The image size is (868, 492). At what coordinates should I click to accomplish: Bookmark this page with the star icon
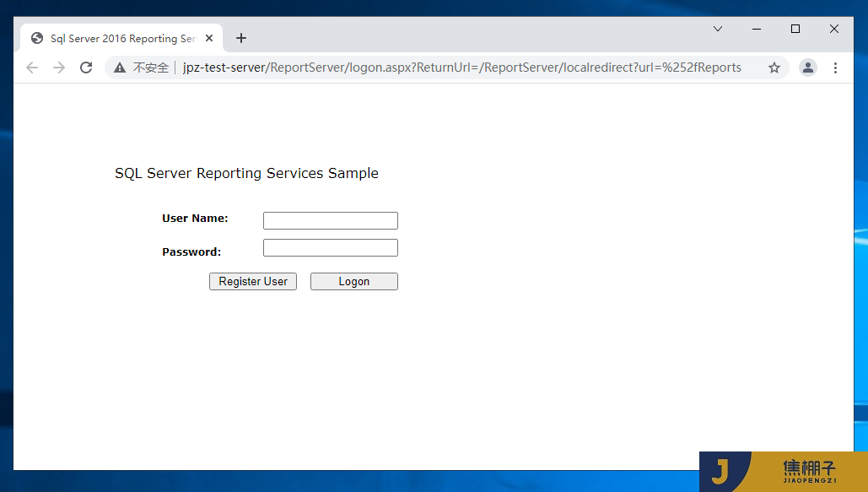[774, 67]
